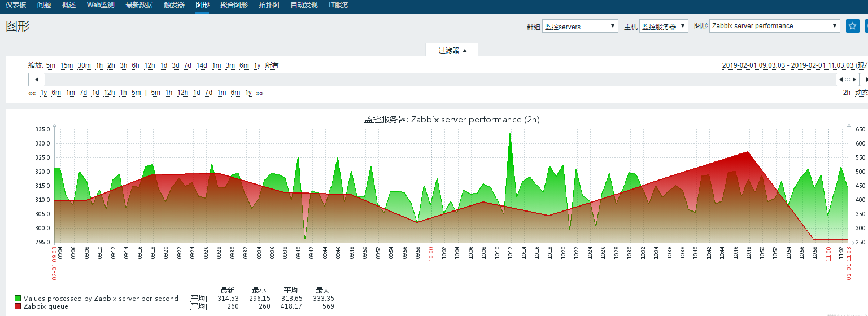Open the 拓扑图 menu item
Viewport: 868px width, 316px height.
pos(269,5)
